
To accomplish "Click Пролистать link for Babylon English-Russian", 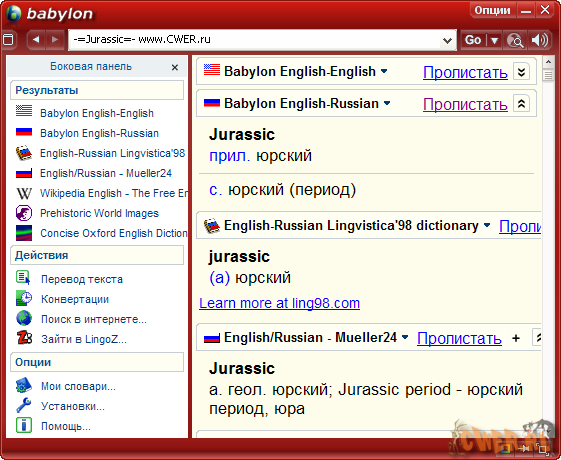I will coord(465,104).
